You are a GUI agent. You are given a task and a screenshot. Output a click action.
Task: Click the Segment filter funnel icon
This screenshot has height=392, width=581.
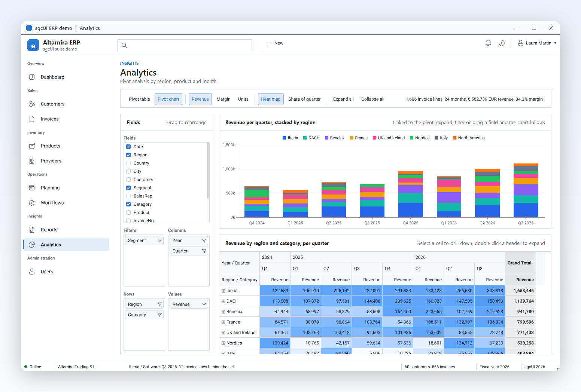[x=159, y=241]
